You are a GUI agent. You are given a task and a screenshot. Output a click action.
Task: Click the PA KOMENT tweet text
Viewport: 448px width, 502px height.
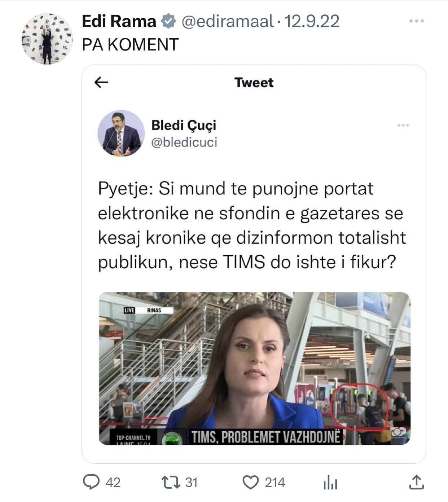click(130, 45)
